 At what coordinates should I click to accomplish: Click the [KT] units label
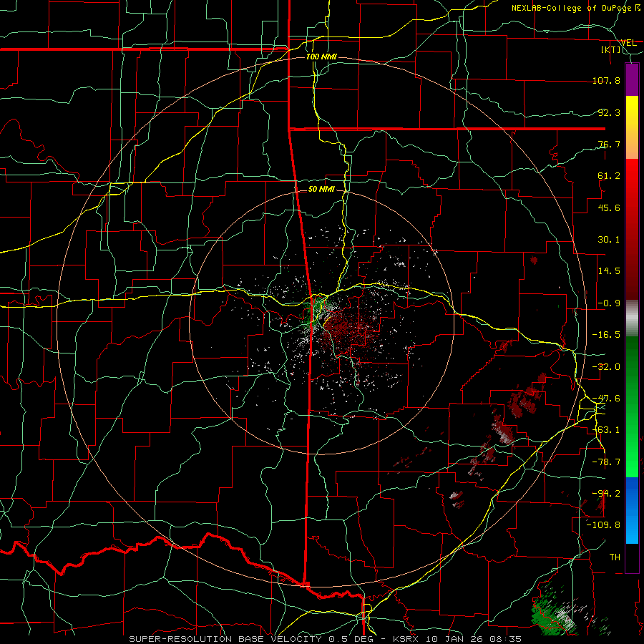click(x=610, y=49)
